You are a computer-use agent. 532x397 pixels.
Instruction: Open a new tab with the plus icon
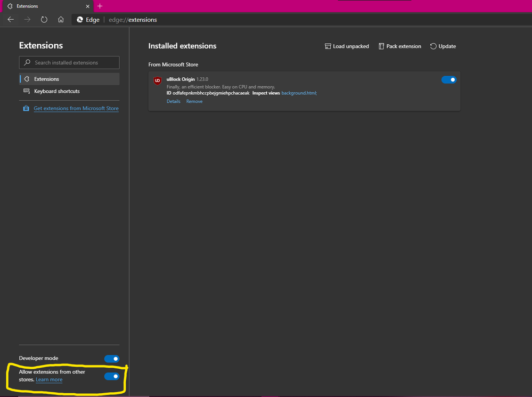[x=100, y=6]
